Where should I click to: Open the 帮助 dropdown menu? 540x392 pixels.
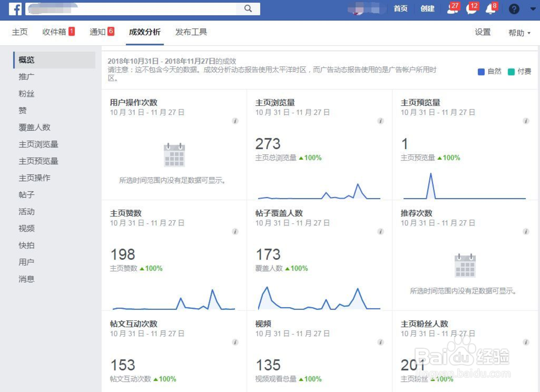(519, 33)
